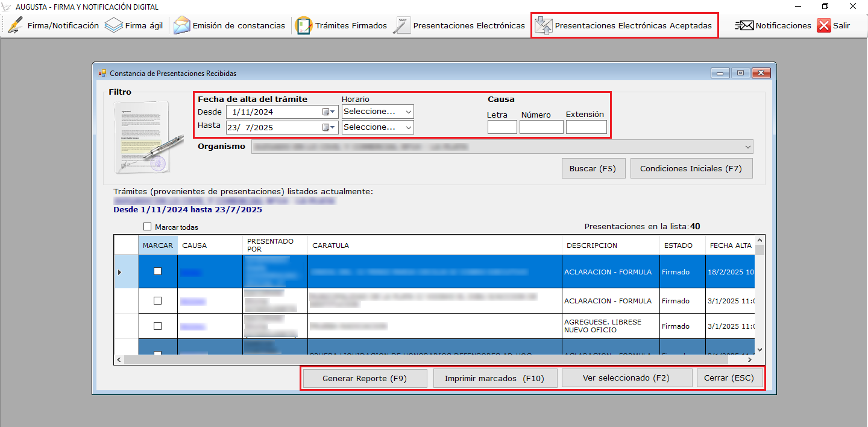Tick the third row's MARCAR checkbox
The height and width of the screenshot is (427, 868).
158,326
